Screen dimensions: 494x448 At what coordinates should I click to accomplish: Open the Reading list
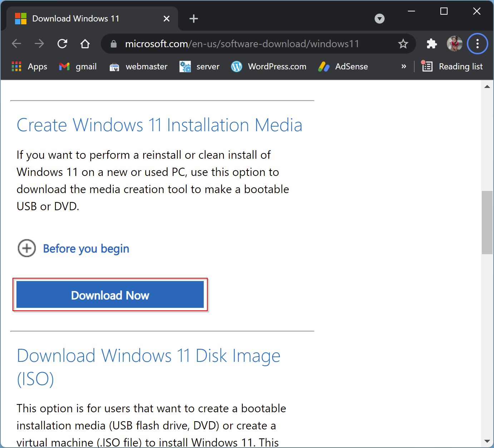[452, 67]
